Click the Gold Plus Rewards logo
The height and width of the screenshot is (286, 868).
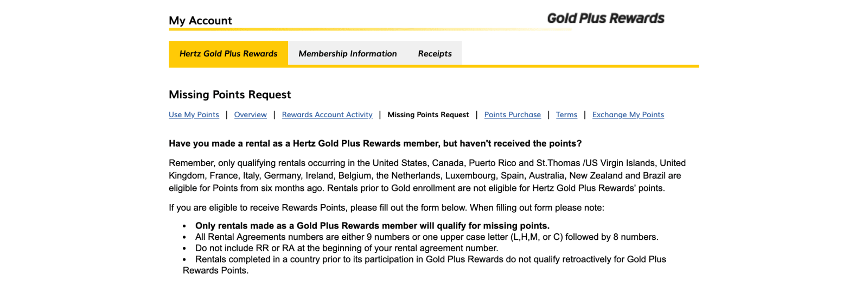pos(605,18)
